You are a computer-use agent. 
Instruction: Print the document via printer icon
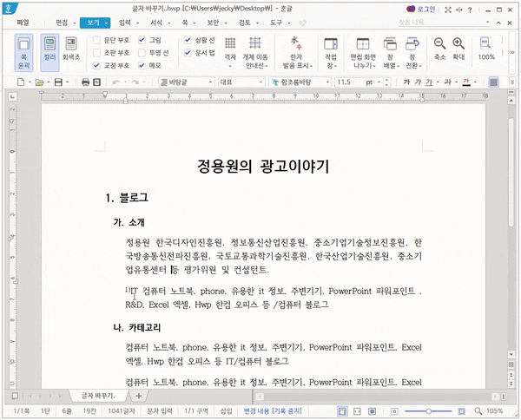[85, 82]
